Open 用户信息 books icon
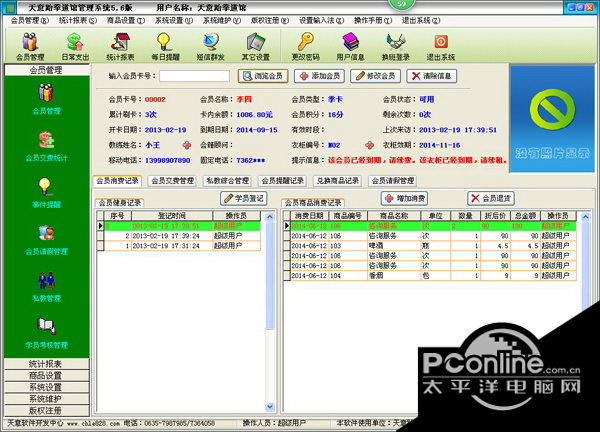 [x=350, y=47]
